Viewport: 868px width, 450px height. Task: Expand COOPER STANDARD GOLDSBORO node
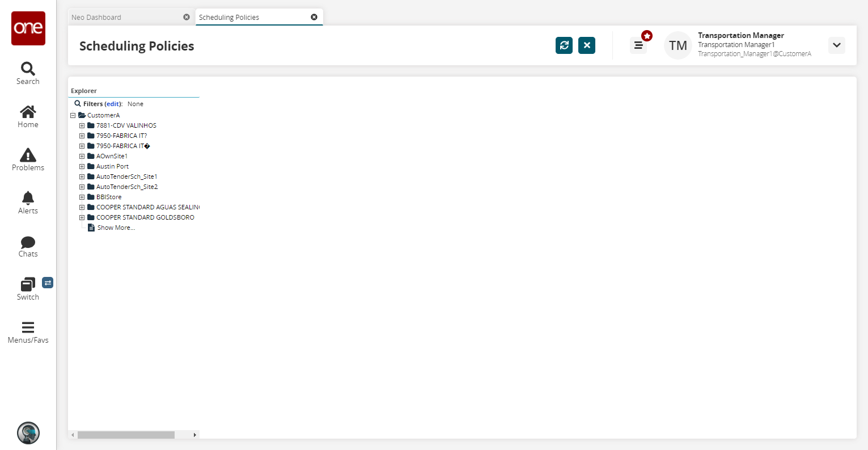pos(82,217)
